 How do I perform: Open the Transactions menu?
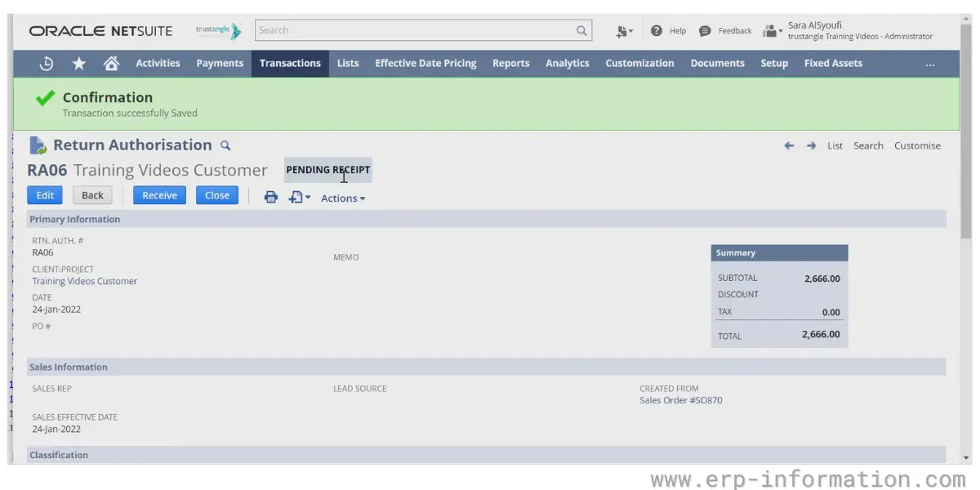(x=290, y=64)
